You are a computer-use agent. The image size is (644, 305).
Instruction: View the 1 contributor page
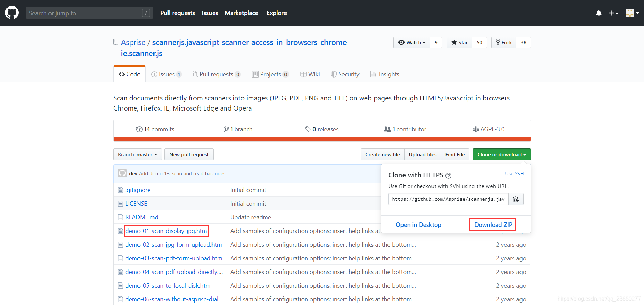(405, 129)
